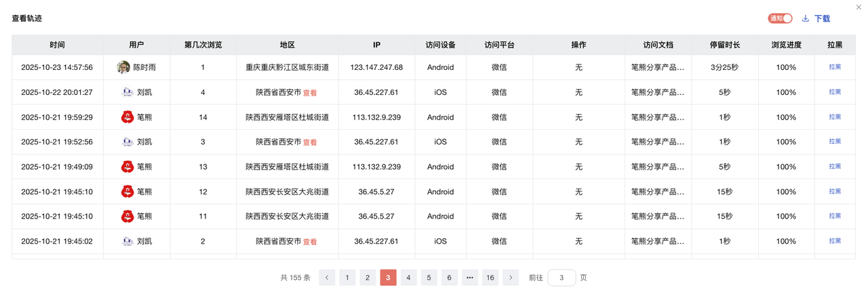This screenshot has height=302, width=868.
Task: Select page 1 in pagination
Action: (347, 278)
